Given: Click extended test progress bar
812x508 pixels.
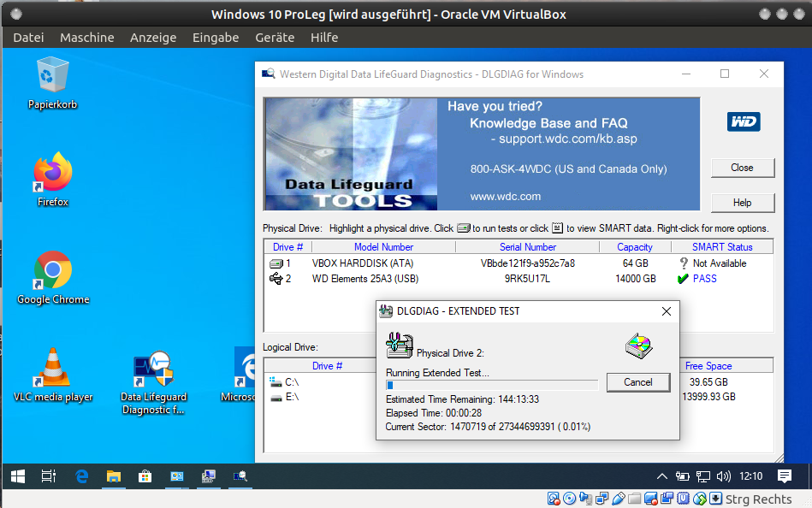Looking at the screenshot, I should pyautogui.click(x=492, y=385).
